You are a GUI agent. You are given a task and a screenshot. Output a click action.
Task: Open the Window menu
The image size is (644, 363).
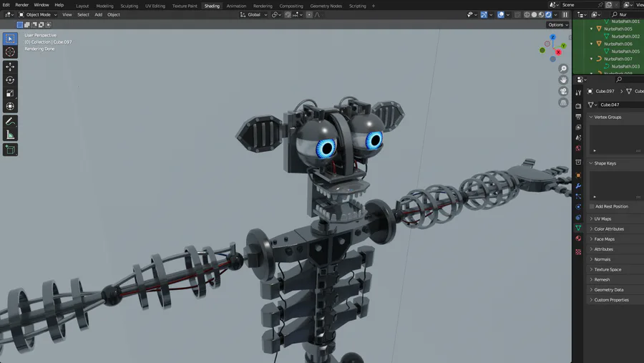tap(41, 5)
